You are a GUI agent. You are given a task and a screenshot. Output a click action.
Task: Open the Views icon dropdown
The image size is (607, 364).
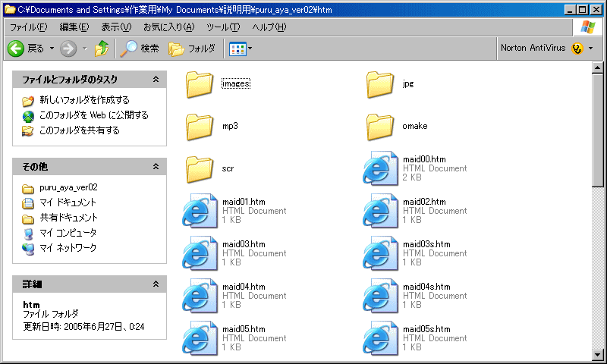click(241, 49)
